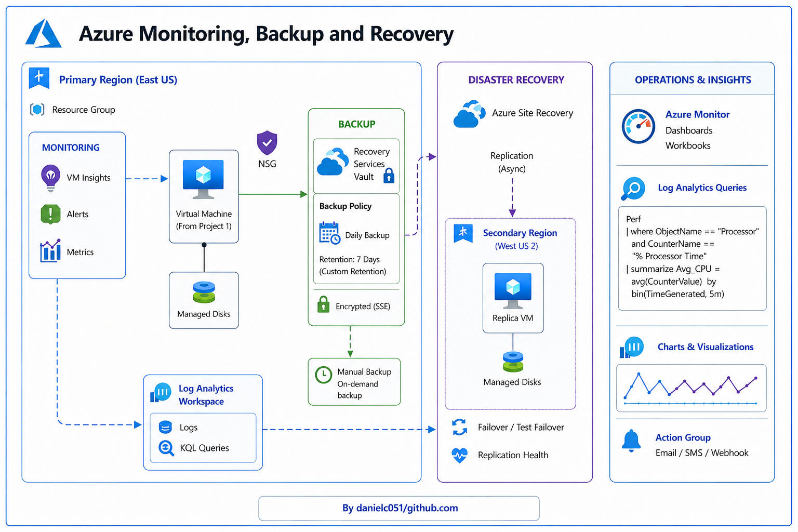This screenshot has width=798, height=532.
Task: Click the Replication Health label
Action: [513, 455]
